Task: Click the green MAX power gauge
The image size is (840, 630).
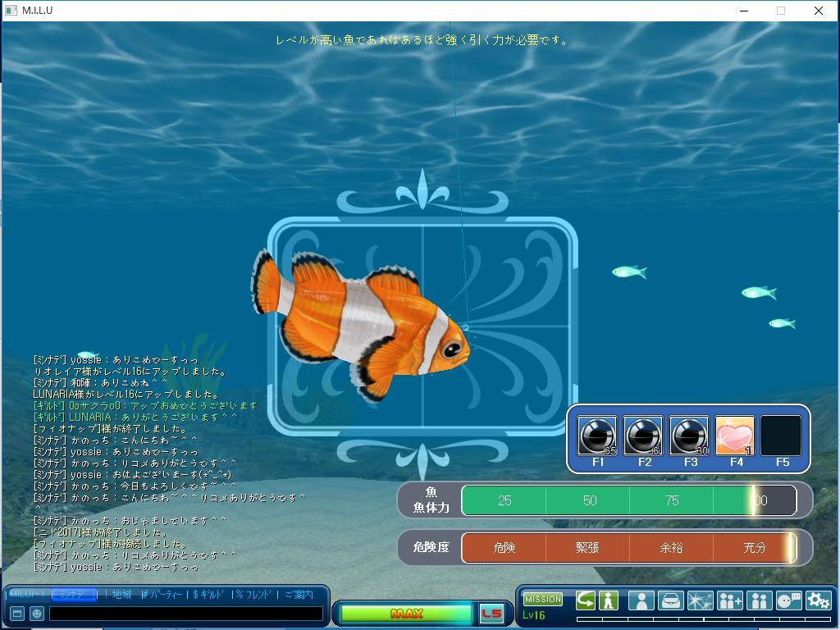Action: [x=407, y=614]
